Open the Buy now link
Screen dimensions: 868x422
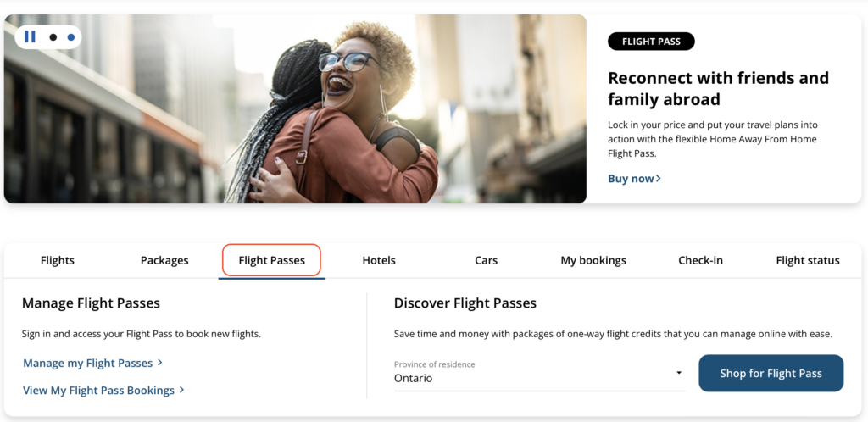pos(631,179)
